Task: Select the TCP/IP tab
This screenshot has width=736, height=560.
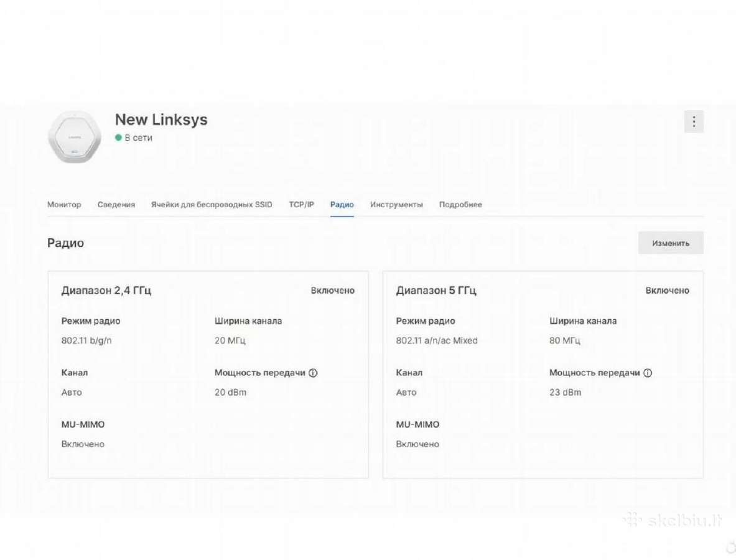Action: coord(301,205)
